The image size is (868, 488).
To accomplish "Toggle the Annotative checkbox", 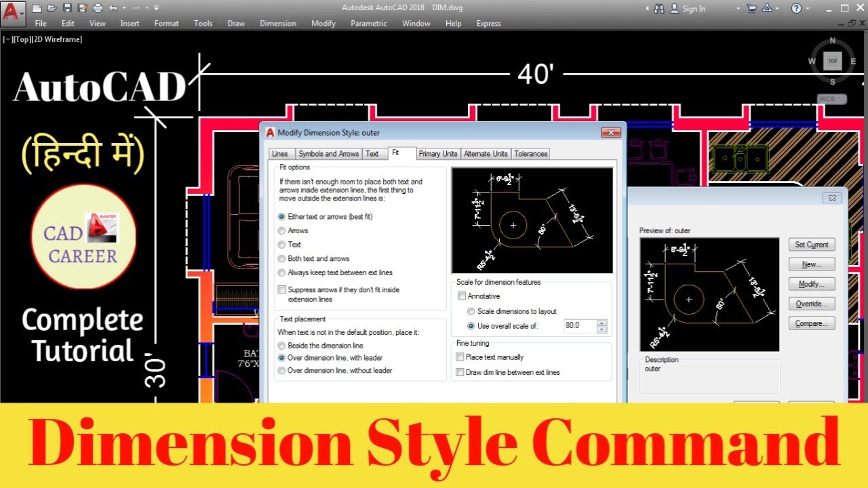I will coord(462,296).
